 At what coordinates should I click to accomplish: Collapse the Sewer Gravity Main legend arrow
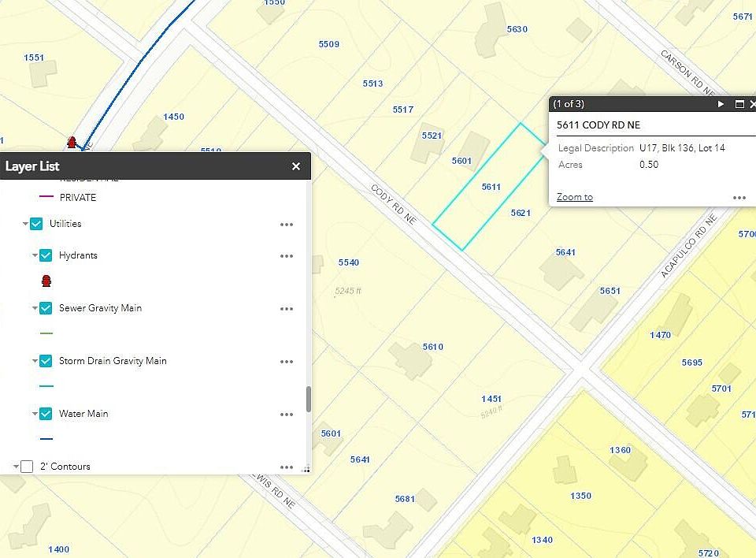tap(35, 308)
